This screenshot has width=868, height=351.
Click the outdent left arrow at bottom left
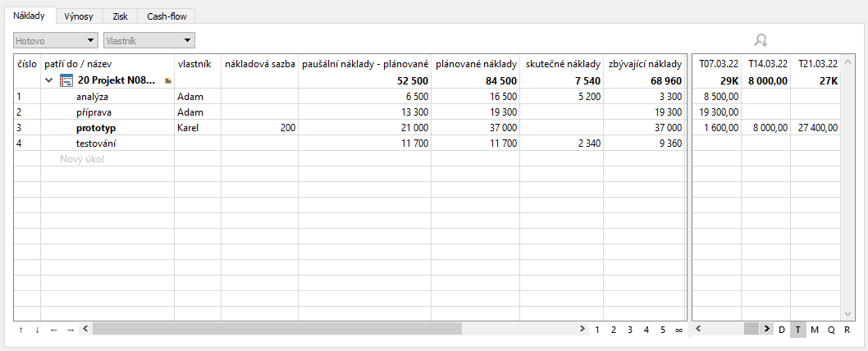click(54, 330)
